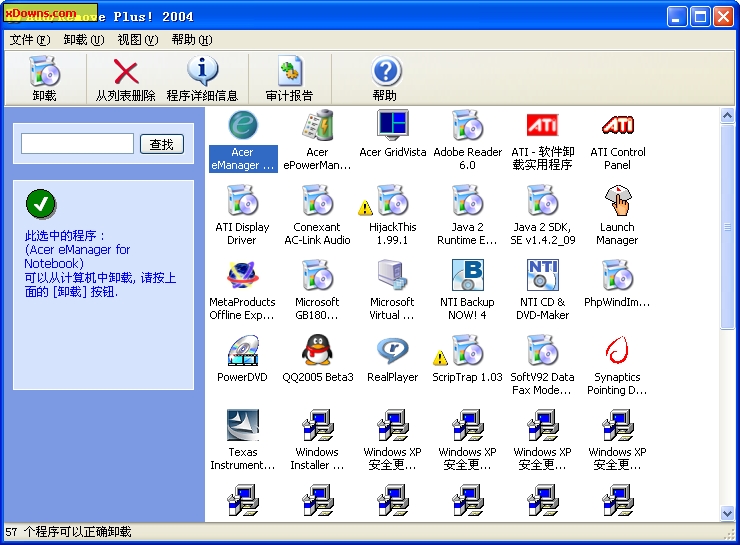
Task: Click the 查找 search button
Action: (162, 144)
